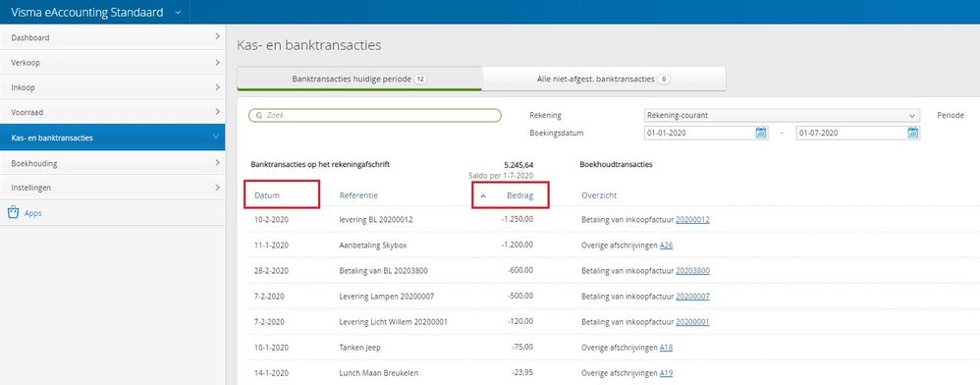The image size is (980, 385).
Task: Click the Visma eAccounting Standaard title
Action: pyautogui.click(x=86, y=12)
